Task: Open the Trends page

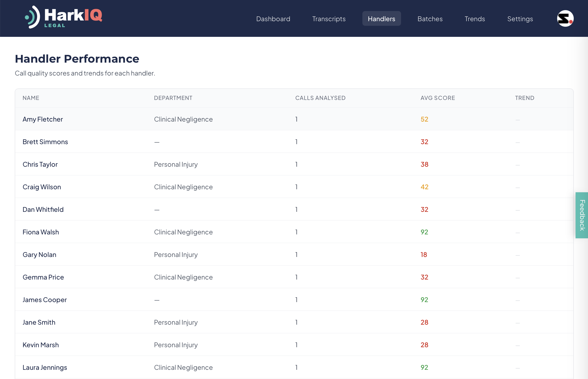Action: point(474,19)
